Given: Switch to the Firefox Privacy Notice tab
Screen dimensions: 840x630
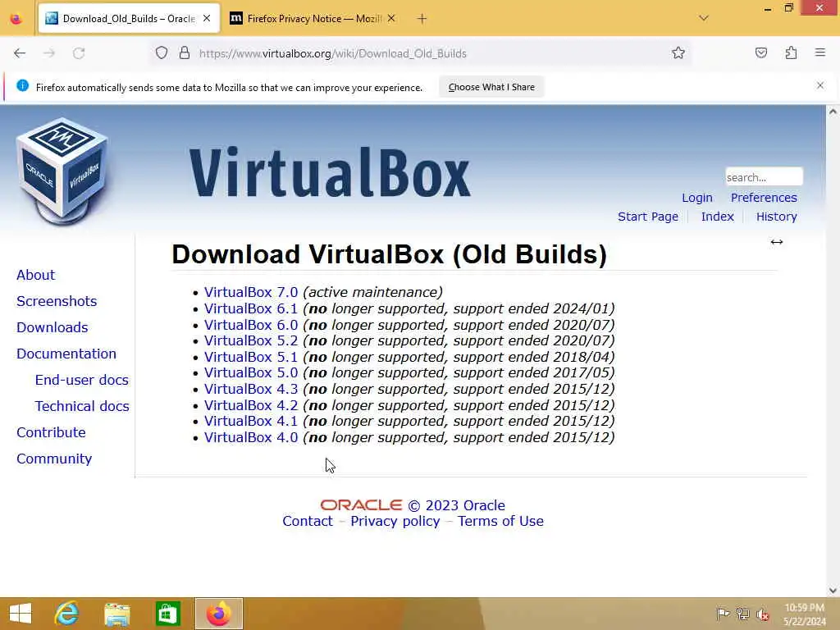Looking at the screenshot, I should [313, 19].
